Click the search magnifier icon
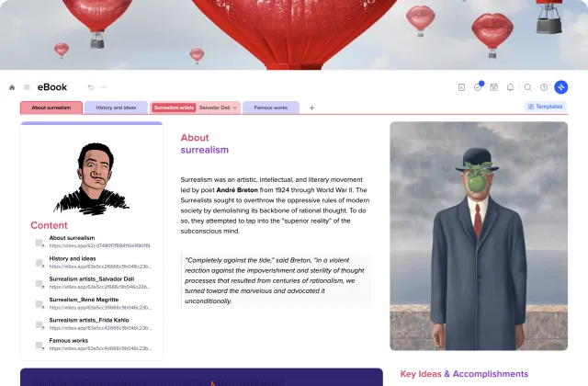 click(527, 87)
